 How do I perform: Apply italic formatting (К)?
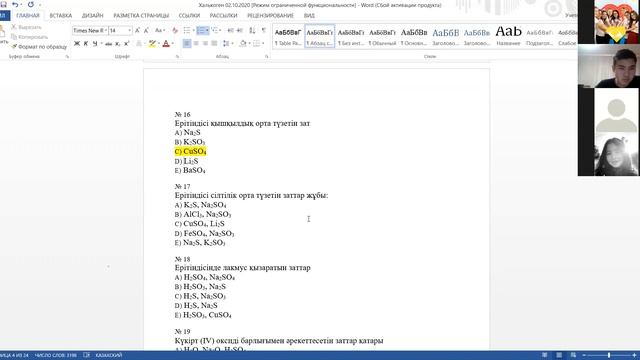86,43
